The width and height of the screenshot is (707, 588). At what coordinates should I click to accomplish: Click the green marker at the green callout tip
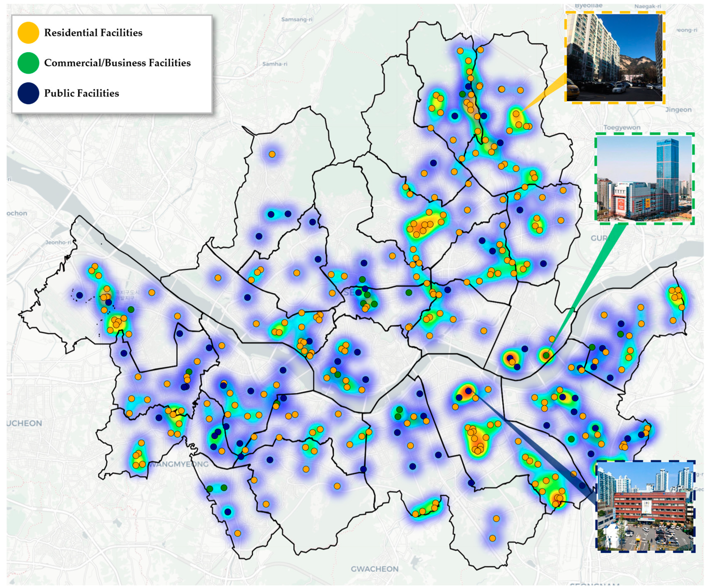[546, 355]
